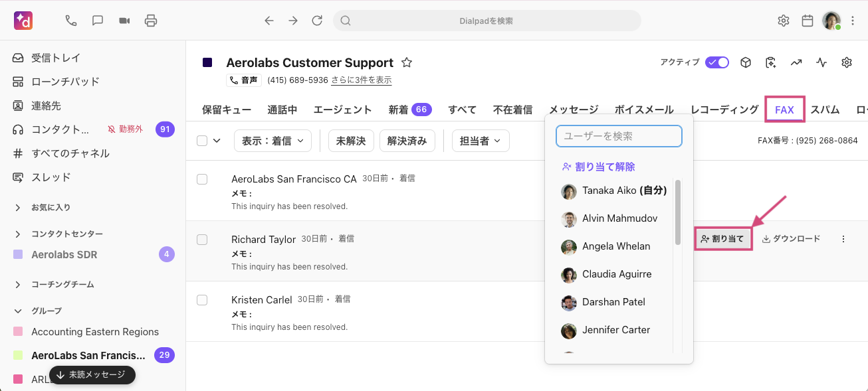Image resolution: width=868 pixels, height=391 pixels.
Task: Tick the Kristen Carlel fax checkbox
Action: tap(202, 300)
